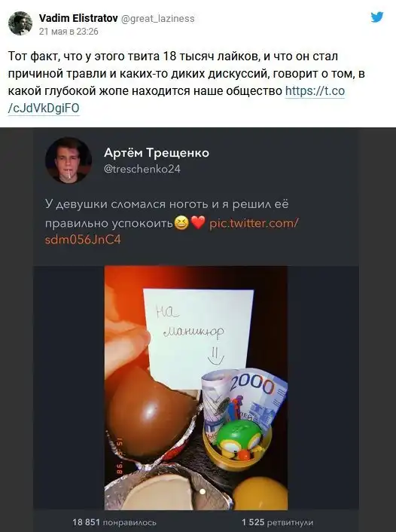Click the Twitter bird logo icon
This screenshot has height=532, width=396.
[x=377, y=17]
